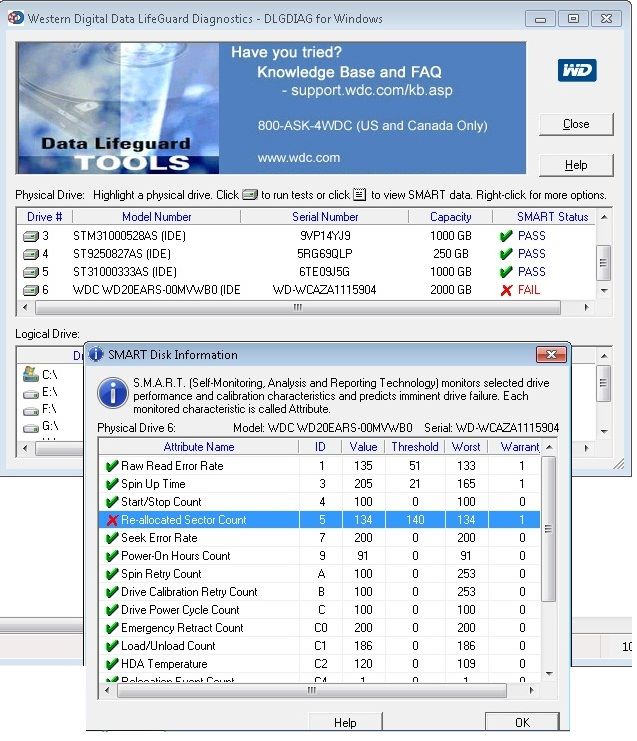
Task: Select drive 4 disk icon
Action: coord(31,254)
